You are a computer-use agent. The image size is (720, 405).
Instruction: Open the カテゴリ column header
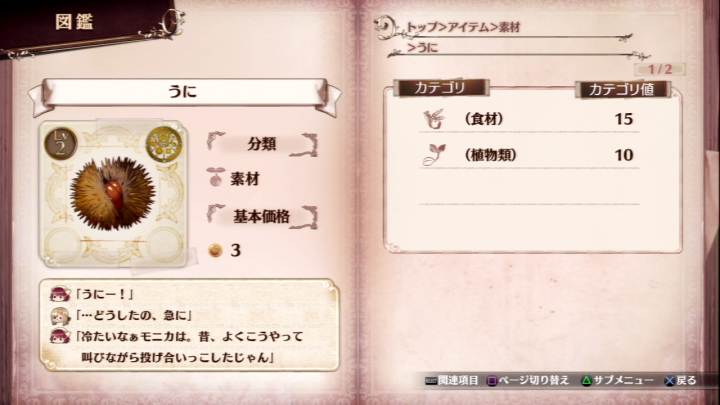[440, 88]
